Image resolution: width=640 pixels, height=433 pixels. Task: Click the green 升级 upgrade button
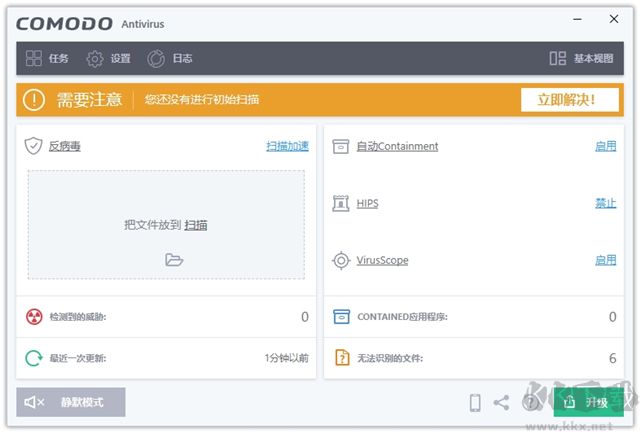pyautogui.click(x=589, y=402)
